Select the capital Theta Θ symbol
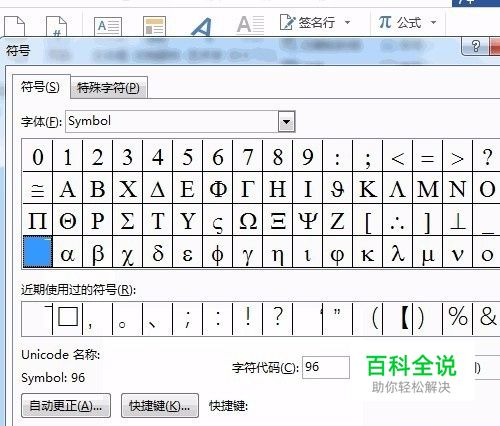This screenshot has height=426, width=500. tap(68, 221)
